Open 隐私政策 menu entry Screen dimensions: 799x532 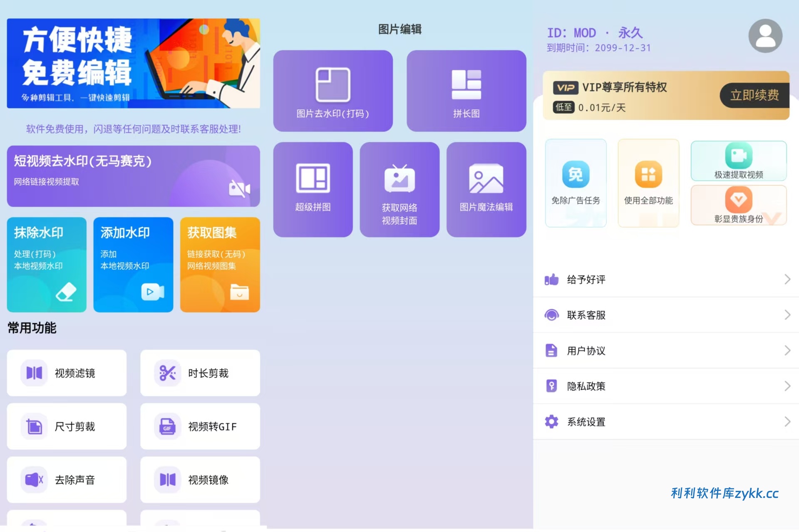[x=586, y=386]
